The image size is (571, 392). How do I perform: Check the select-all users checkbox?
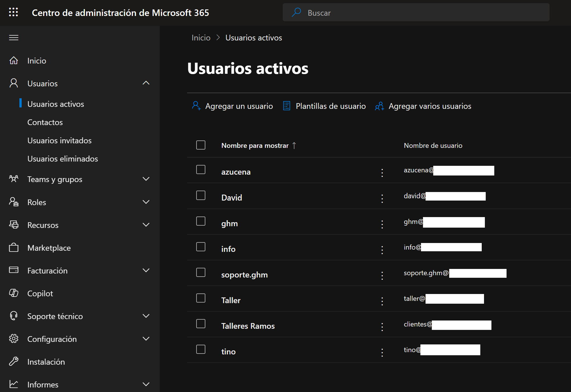pos(201,145)
